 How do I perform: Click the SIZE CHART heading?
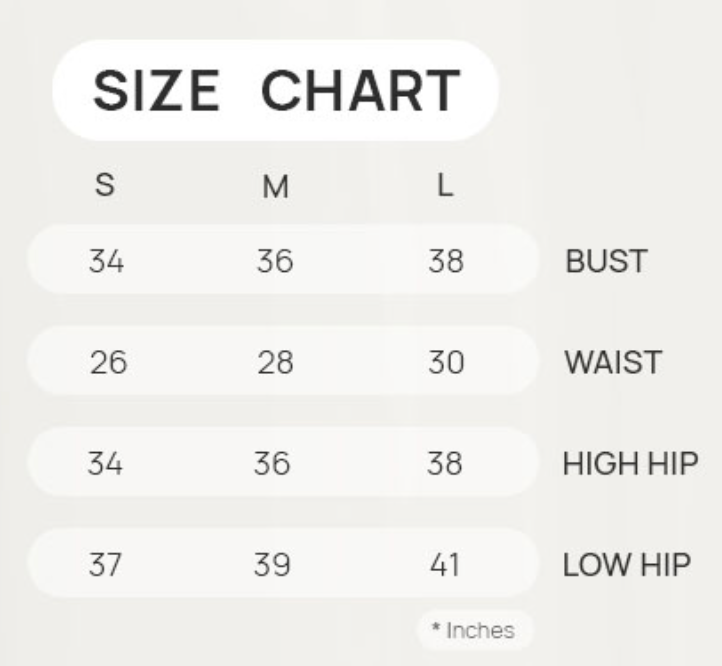point(275,92)
